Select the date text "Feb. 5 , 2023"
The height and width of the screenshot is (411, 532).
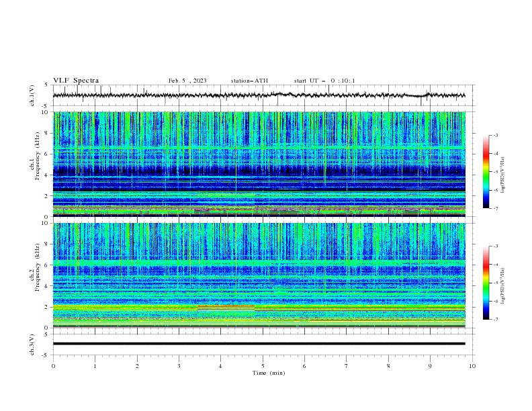coord(187,81)
